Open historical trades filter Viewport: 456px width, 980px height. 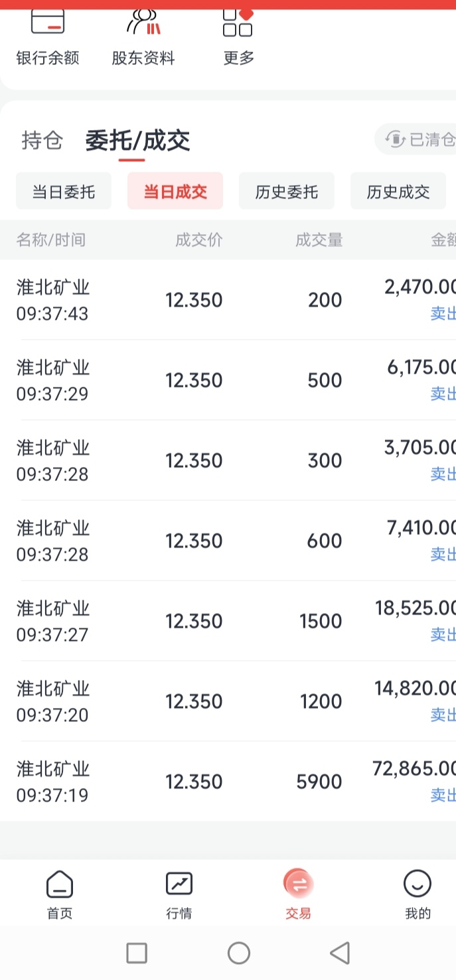point(398,192)
